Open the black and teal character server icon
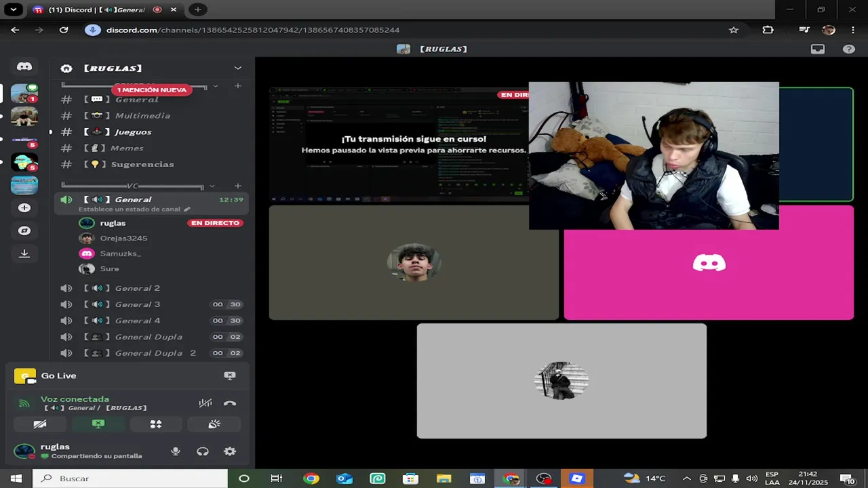Screen dimensions: 868x488 24,163
